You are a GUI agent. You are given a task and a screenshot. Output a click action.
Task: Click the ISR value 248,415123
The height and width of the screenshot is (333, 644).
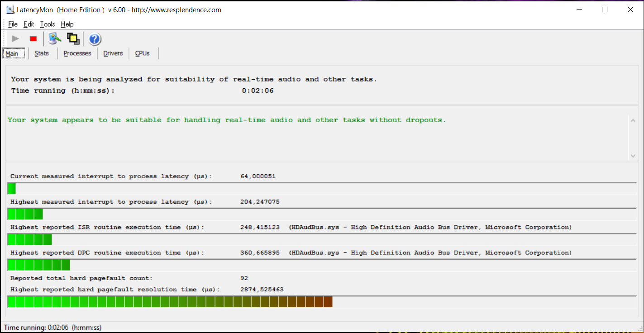click(x=260, y=227)
